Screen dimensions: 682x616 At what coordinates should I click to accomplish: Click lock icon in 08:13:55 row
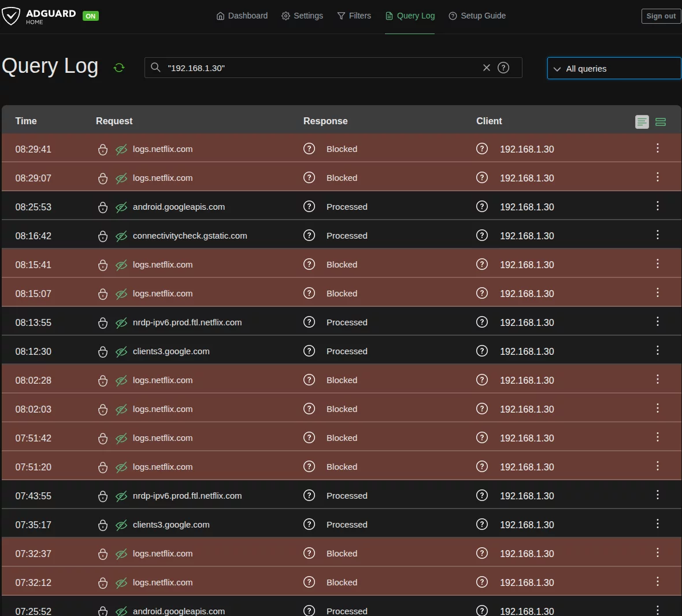[x=103, y=322]
